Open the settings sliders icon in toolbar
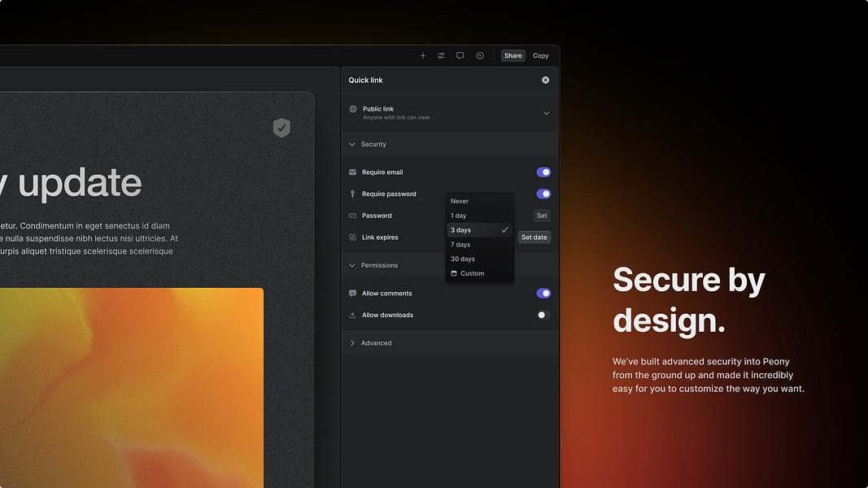Screen dimensions: 868x488 pos(441,55)
